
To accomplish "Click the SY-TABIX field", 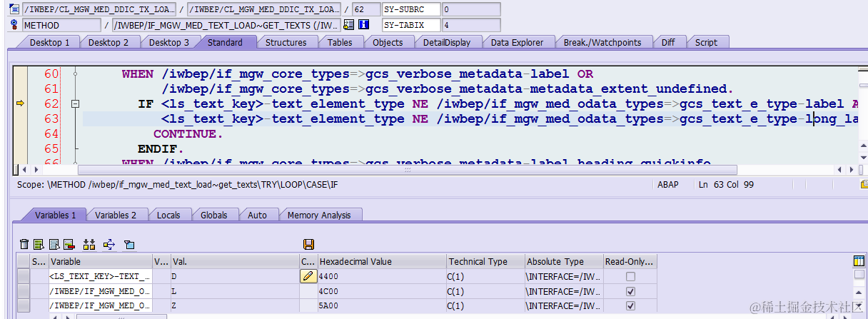I will (410, 25).
